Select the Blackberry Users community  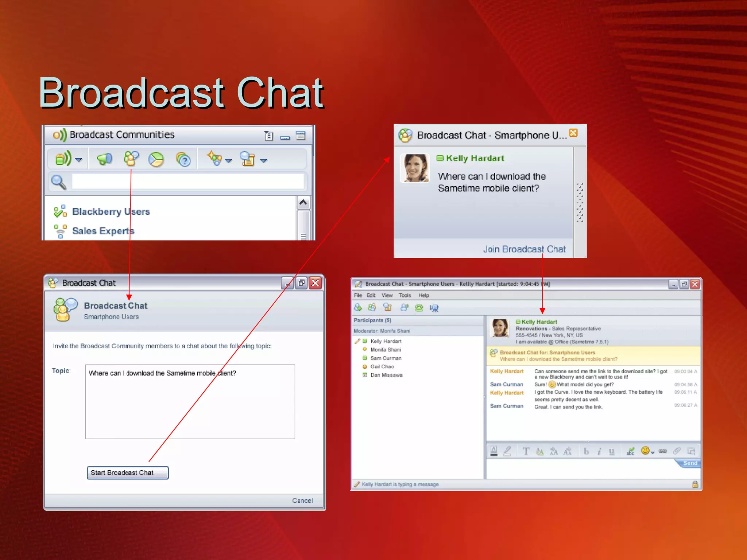[111, 211]
